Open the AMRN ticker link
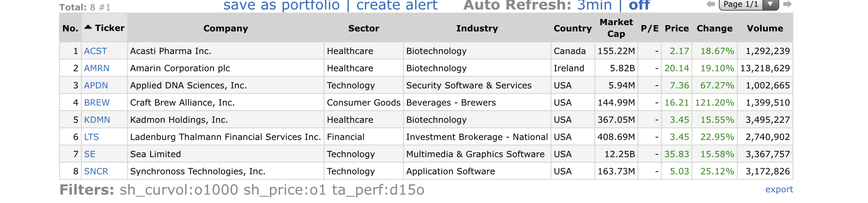 (x=96, y=68)
